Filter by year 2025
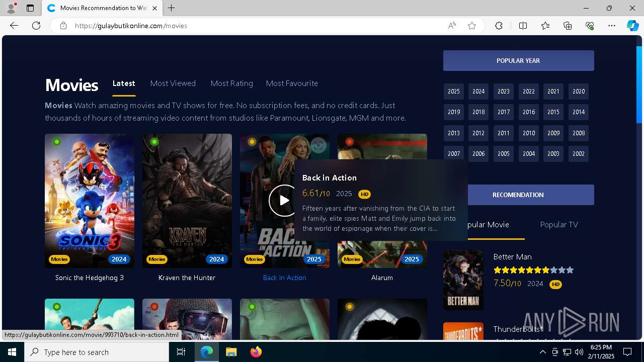Screen dimensions: 644x362 click(x=454, y=92)
